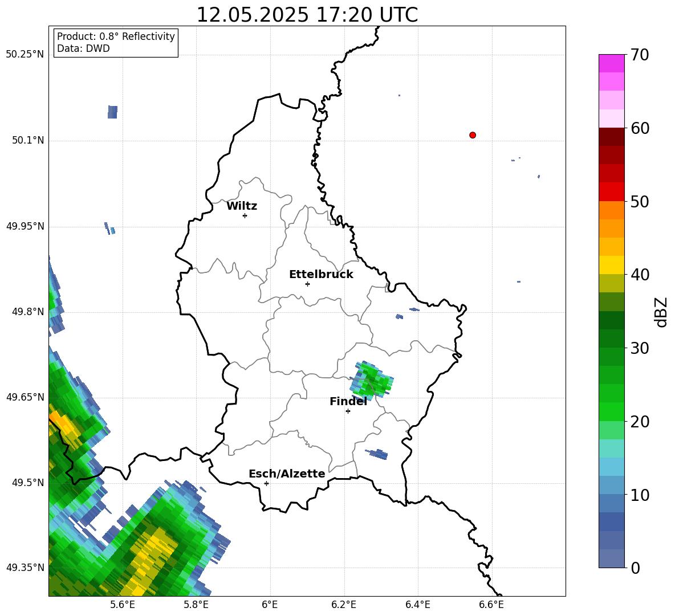Click the 50.25°N latitude label
The width and height of the screenshot is (675, 616).
(25, 55)
